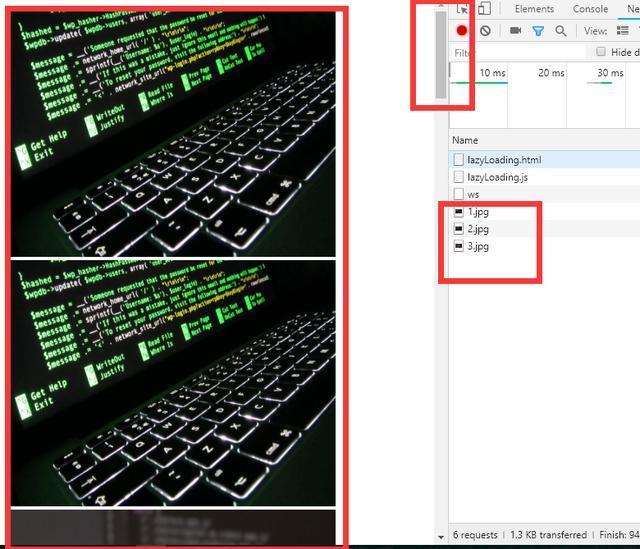Open the Elements tab
The width and height of the screenshot is (640, 549).
tap(534, 9)
